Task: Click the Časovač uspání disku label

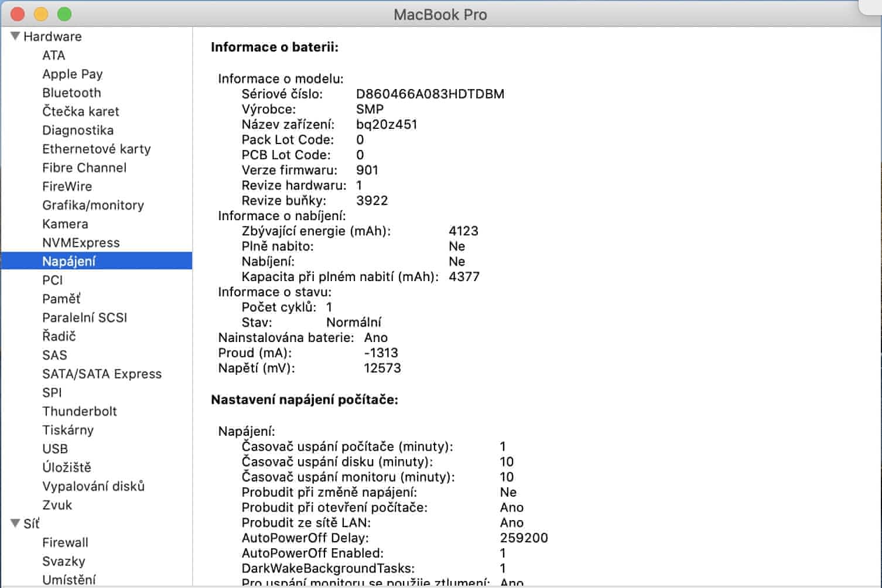Action: (x=337, y=461)
